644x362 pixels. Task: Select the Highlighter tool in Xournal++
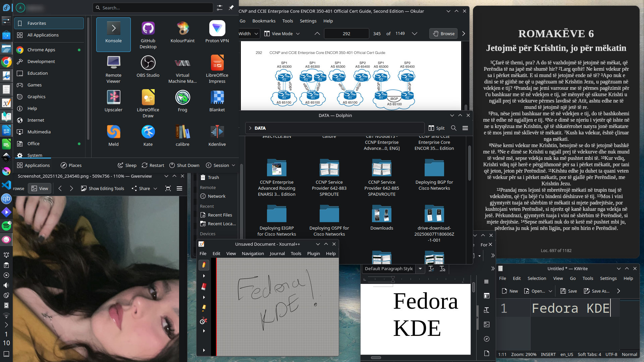click(x=204, y=308)
